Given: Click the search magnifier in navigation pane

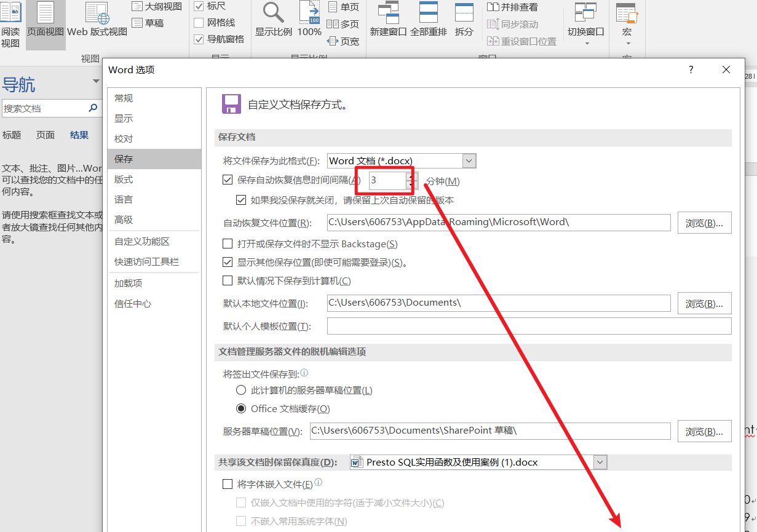Looking at the screenshot, I should (93, 108).
